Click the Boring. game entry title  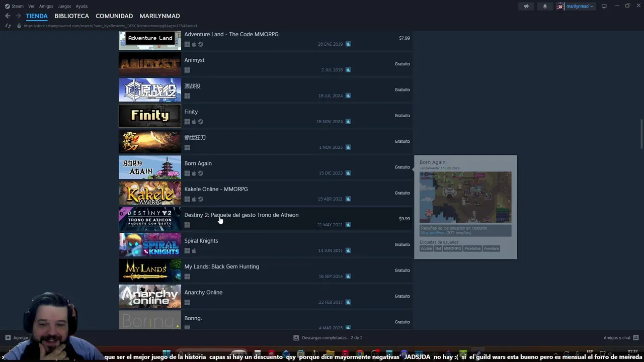point(193,318)
